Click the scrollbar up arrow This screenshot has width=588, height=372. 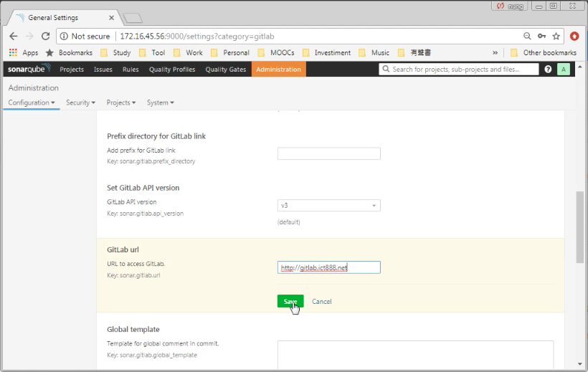click(580, 67)
